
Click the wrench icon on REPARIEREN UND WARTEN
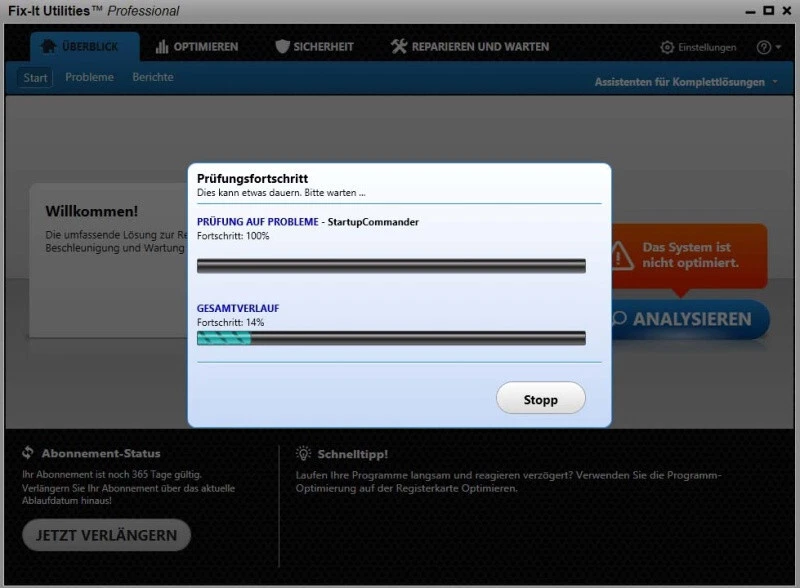[397, 46]
